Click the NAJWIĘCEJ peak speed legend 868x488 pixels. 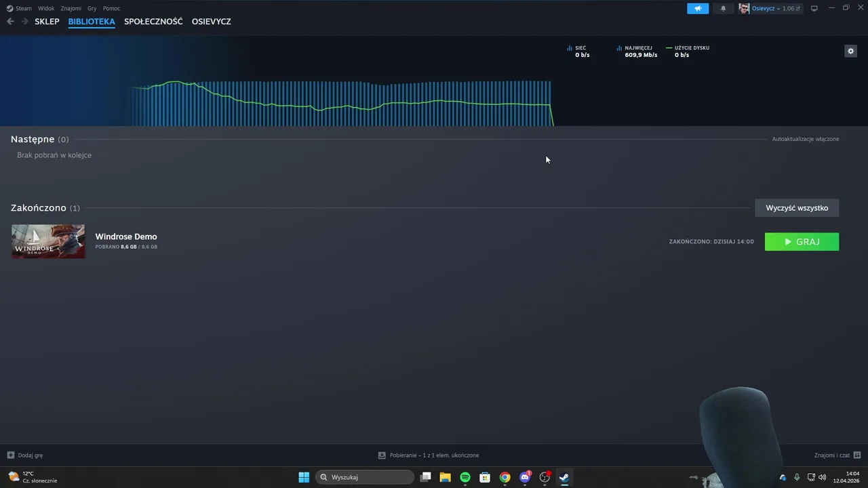click(637, 52)
